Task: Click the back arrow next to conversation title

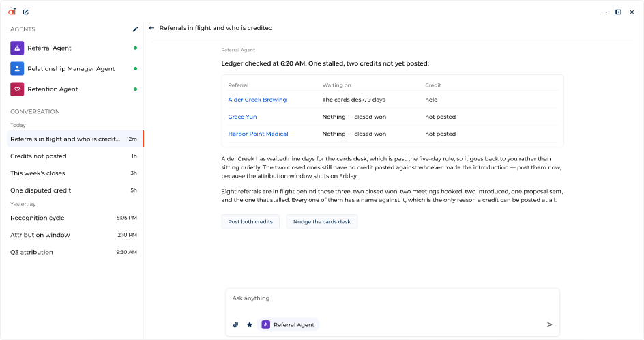Action: (151, 28)
